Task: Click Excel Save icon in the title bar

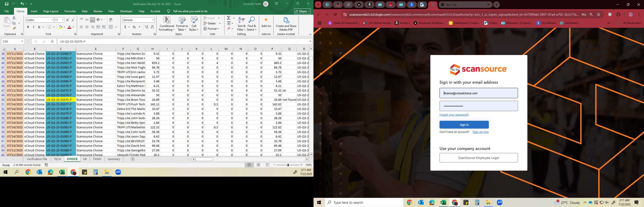Action: pyautogui.click(x=6, y=4)
